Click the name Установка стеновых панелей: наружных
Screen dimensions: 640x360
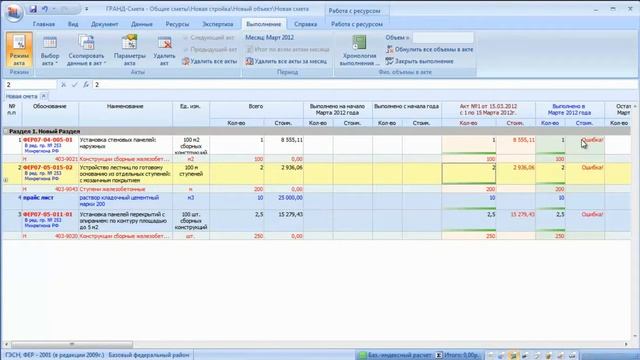[x=118, y=143]
